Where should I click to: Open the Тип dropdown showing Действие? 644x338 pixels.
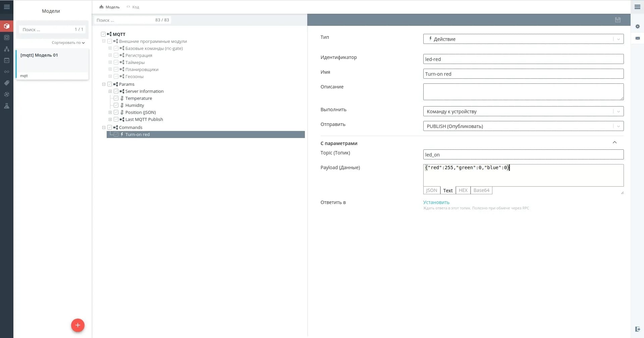tap(523, 39)
